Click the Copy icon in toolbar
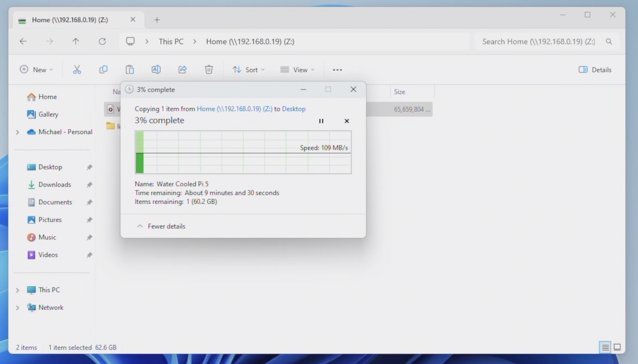Viewport: 638px width, 364px height. click(x=103, y=70)
